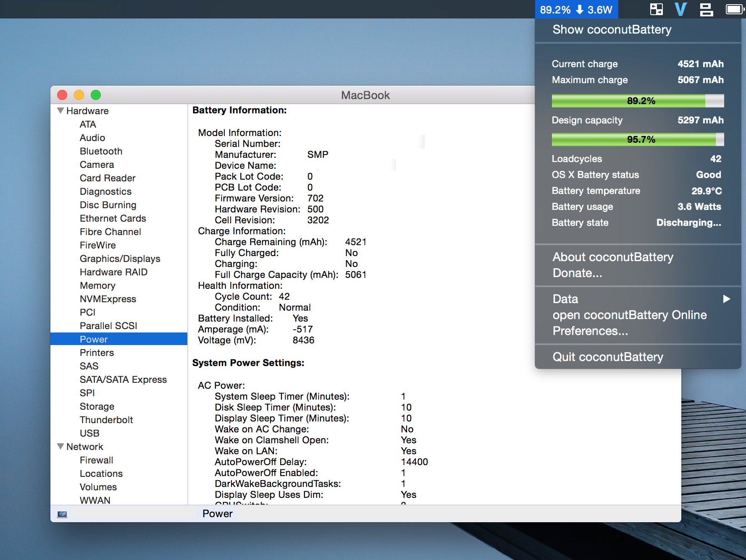
Task: Click the Design capacity 5297 mAh value
Action: coord(701,120)
